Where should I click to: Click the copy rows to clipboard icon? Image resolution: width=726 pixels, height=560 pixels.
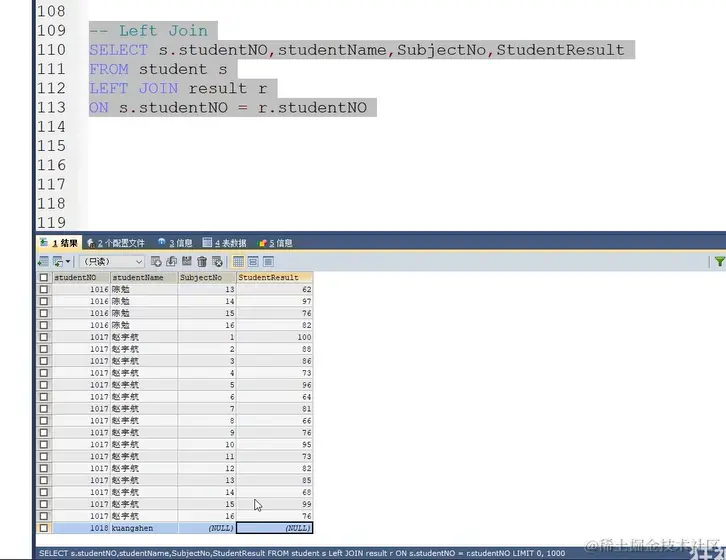(58, 262)
